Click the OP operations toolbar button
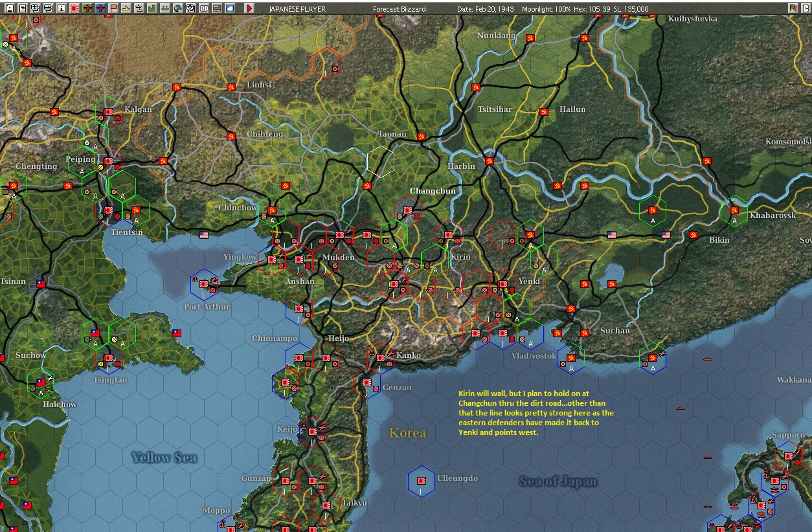Screen dimensions: 812x532 pyautogui.click(x=203, y=8)
